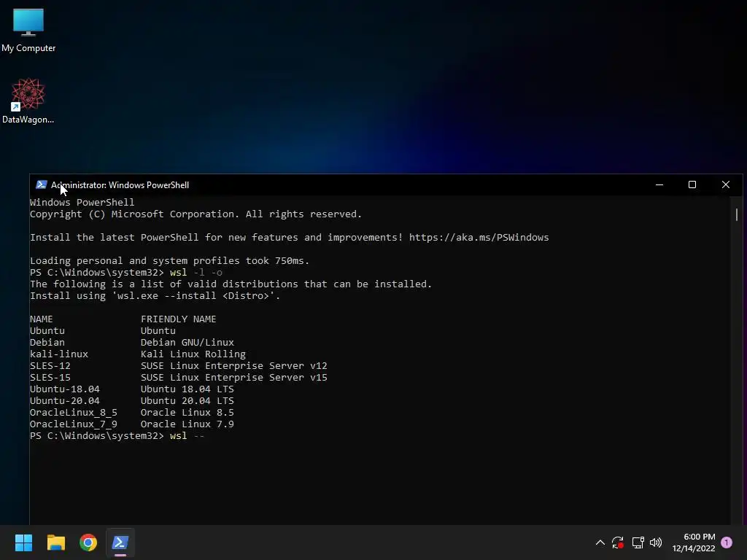747x560 pixels.
Task: Click 'SUSE Linux Enterprise Server v15' text
Action: tap(234, 377)
